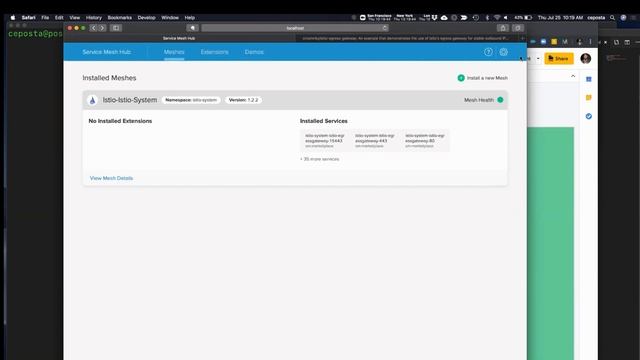The image size is (640, 360).
Task: Switch to the Demos tab
Action: pos(254,52)
